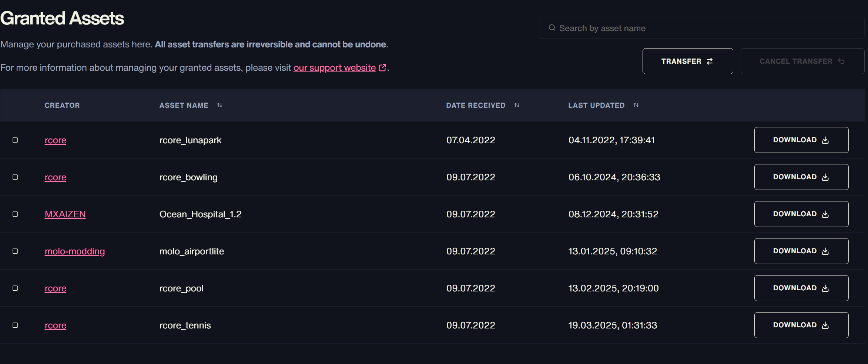This screenshot has width=868, height=364.
Task: Open rcore creator link in bowling row
Action: 56,177
